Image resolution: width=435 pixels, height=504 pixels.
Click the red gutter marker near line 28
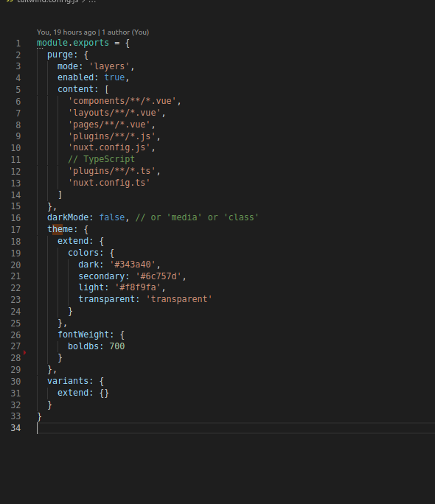[x=25, y=353]
